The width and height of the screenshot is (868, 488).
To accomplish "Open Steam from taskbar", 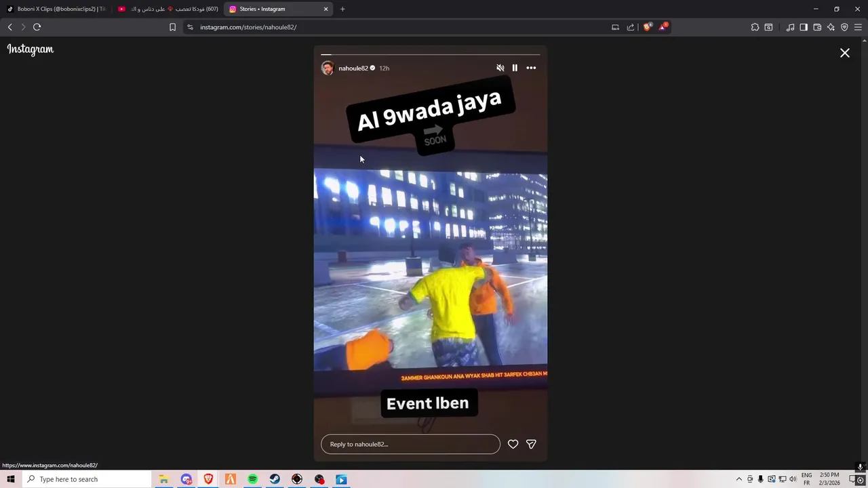I will point(275,479).
